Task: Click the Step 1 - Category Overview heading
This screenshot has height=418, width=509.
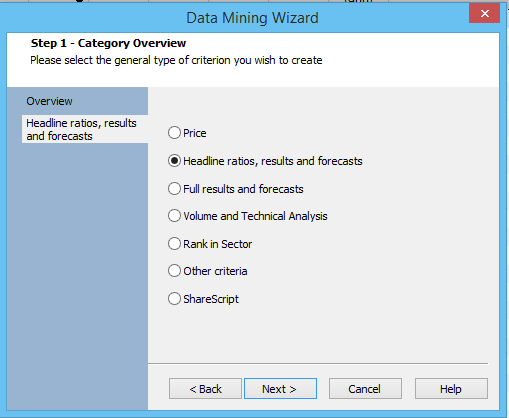Action: (108, 43)
